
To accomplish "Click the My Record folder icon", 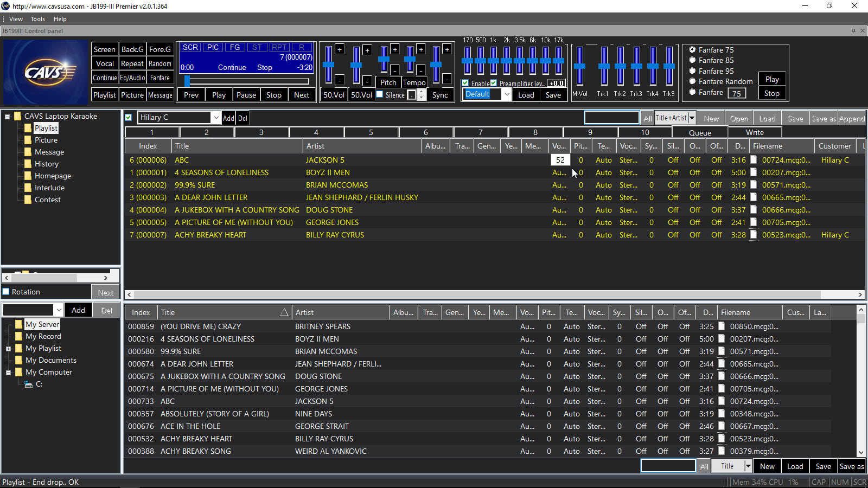I will 19,336.
